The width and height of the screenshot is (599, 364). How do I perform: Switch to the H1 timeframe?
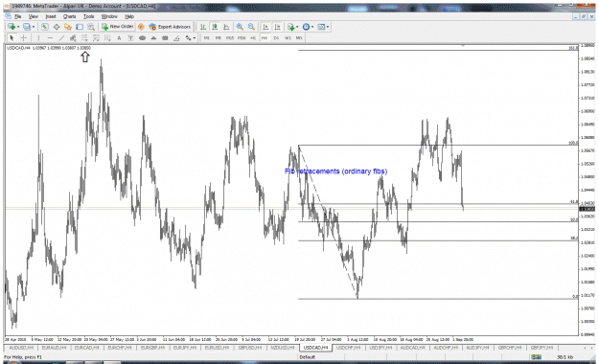tap(253, 37)
